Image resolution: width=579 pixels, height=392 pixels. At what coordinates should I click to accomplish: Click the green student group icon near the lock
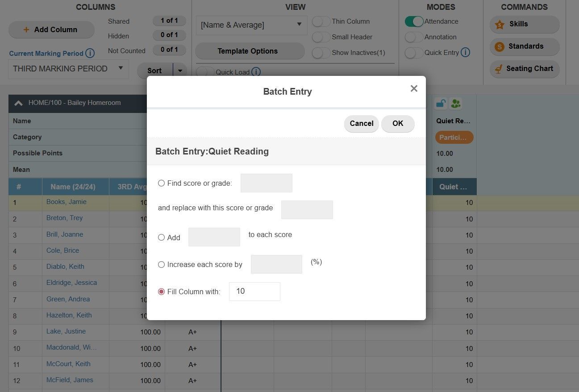click(456, 103)
